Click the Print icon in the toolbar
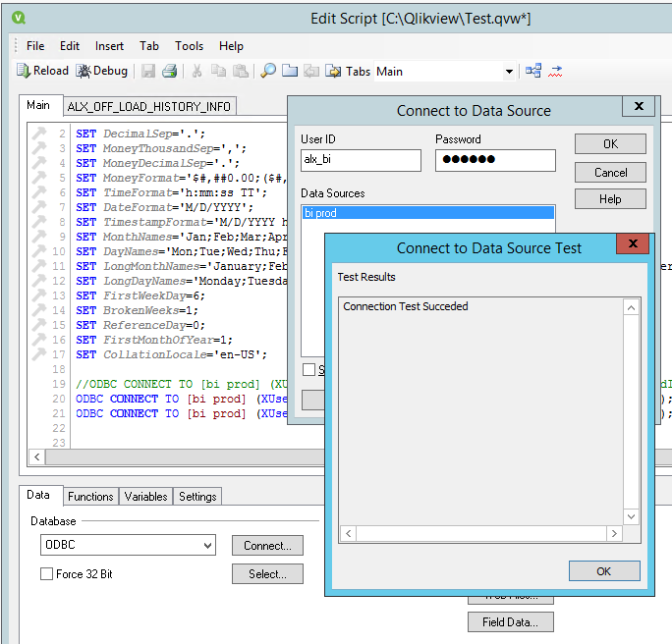Screen dimensions: 672x644 [169, 71]
